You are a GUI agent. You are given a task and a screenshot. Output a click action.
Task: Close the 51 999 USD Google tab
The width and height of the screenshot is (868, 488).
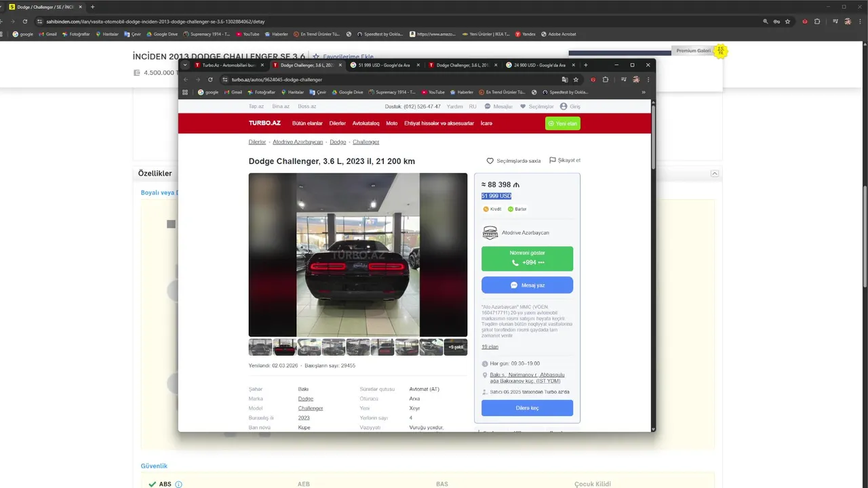click(x=418, y=65)
